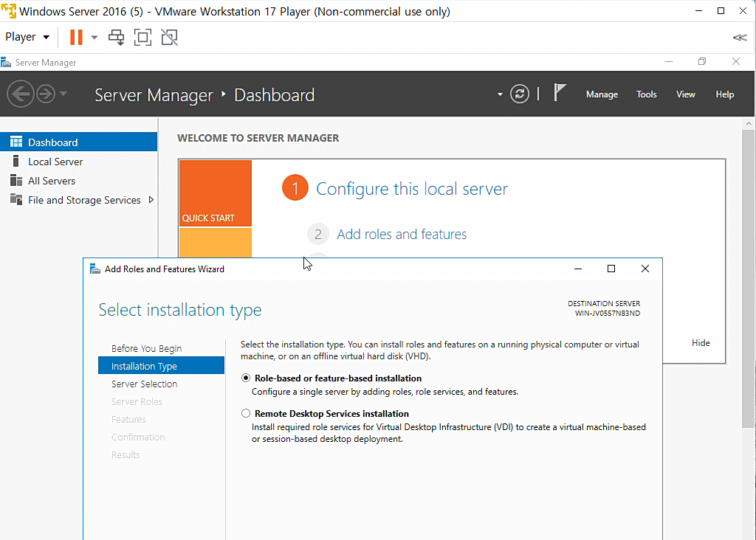This screenshot has height=540, width=756.
Task: Click step 1 orange circle
Action: pyautogui.click(x=295, y=188)
